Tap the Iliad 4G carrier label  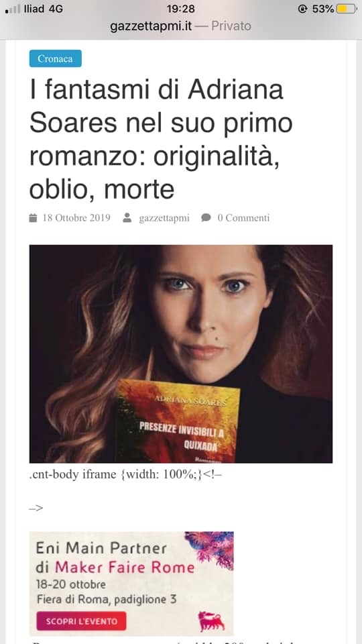(x=44, y=9)
